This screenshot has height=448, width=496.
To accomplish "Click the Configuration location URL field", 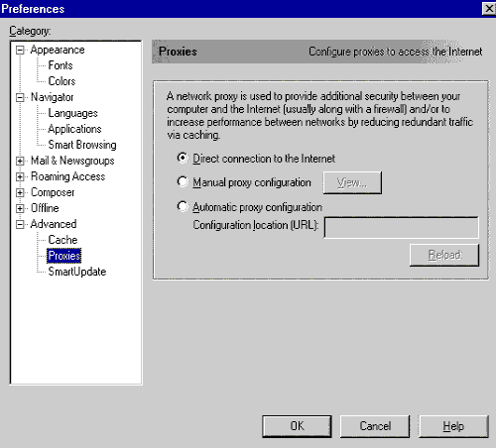I will (401, 227).
